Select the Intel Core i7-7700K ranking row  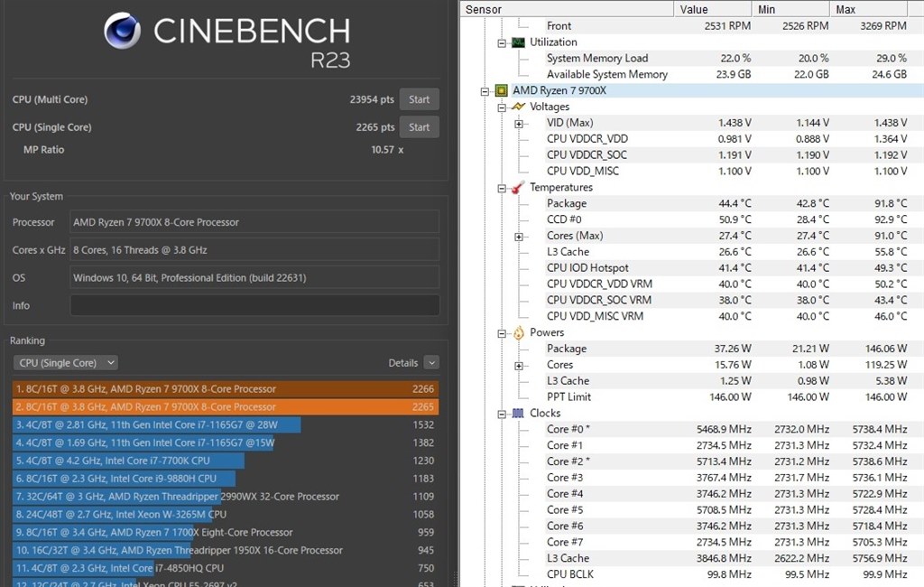[226, 461]
